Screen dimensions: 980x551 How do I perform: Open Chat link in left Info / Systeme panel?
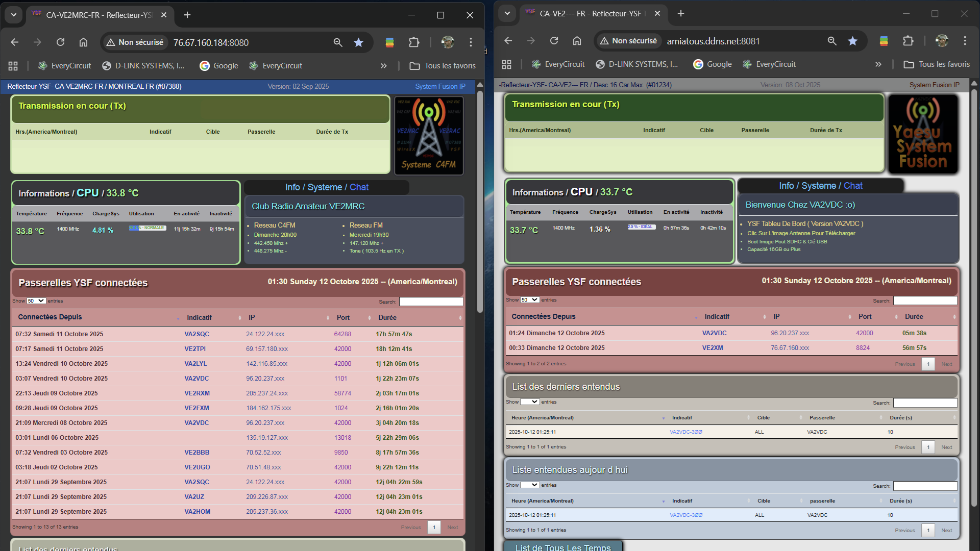point(359,187)
